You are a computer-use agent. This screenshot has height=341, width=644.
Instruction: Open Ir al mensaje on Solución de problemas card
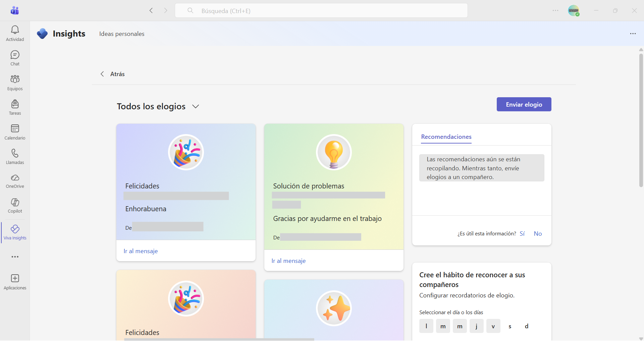click(x=288, y=261)
